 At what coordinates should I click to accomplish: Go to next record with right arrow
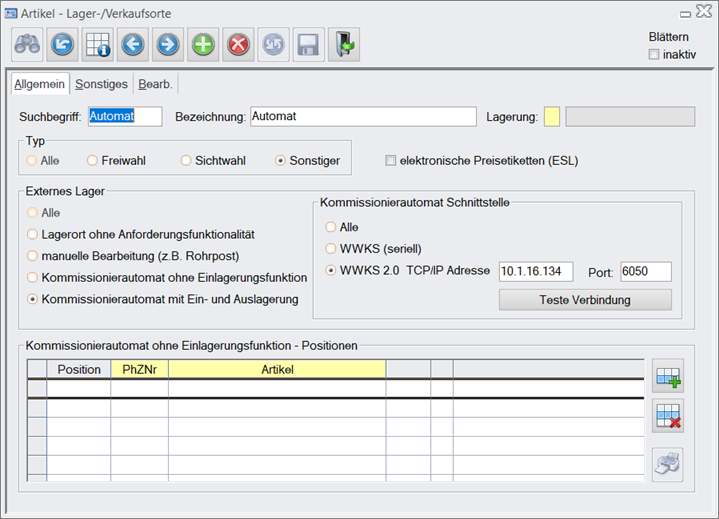point(167,45)
